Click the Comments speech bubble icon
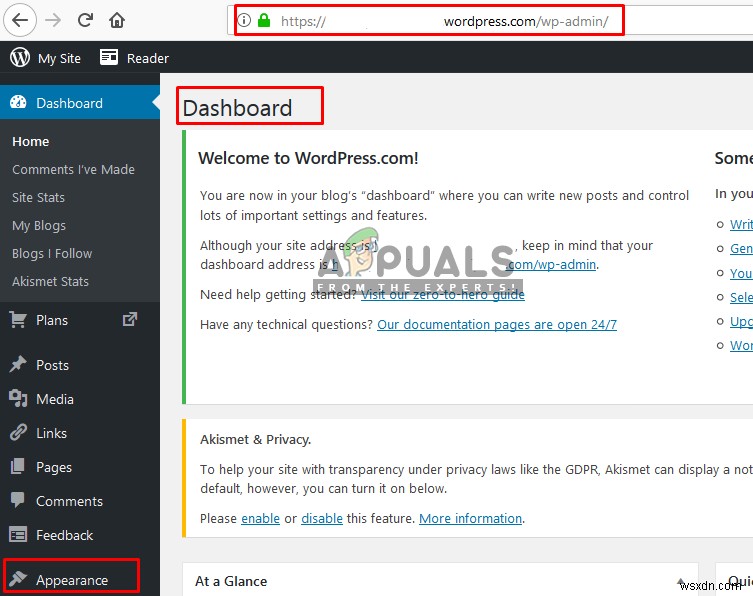This screenshot has height=596, width=753. [18, 500]
